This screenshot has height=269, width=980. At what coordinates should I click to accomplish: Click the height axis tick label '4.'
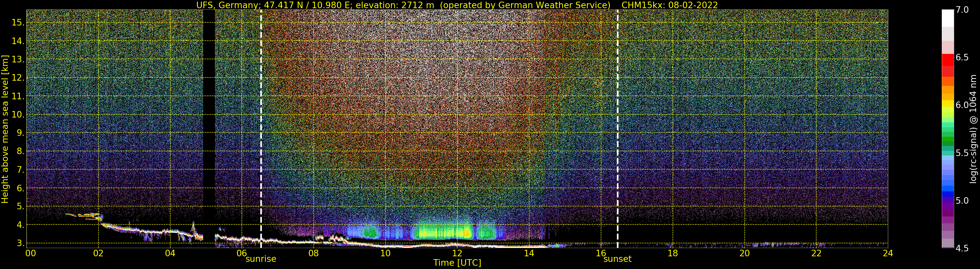(x=20, y=225)
